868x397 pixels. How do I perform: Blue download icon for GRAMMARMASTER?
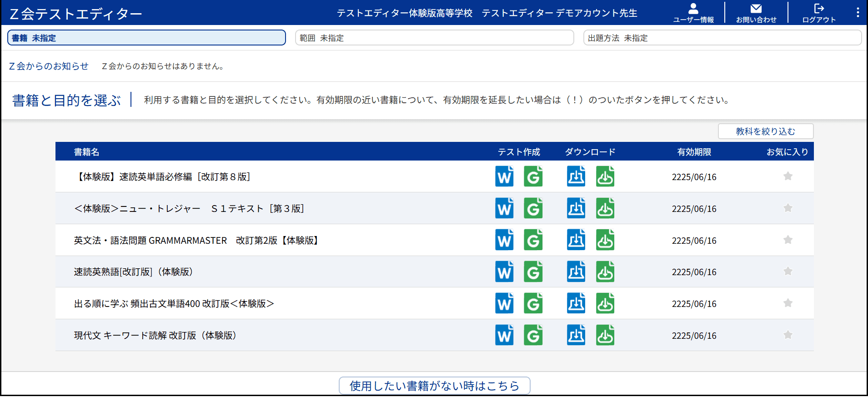[576, 240]
